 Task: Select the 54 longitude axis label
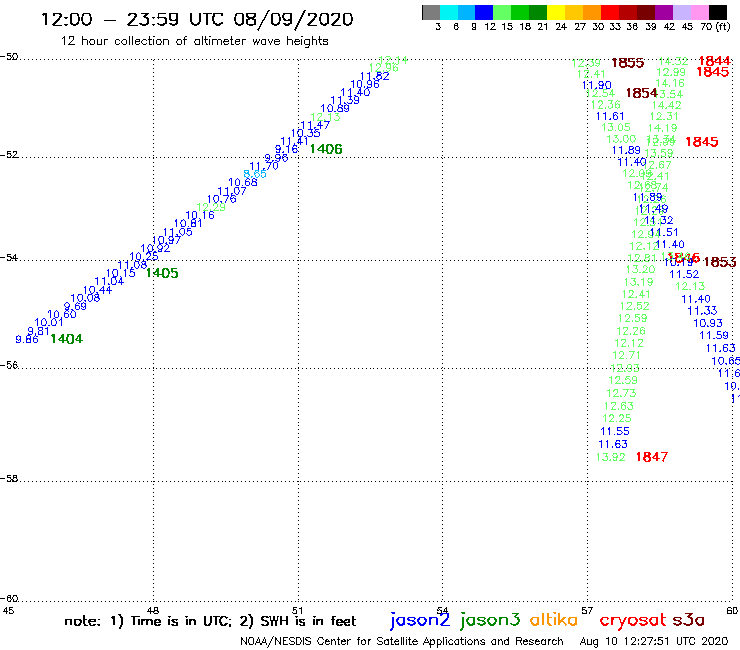point(442,610)
